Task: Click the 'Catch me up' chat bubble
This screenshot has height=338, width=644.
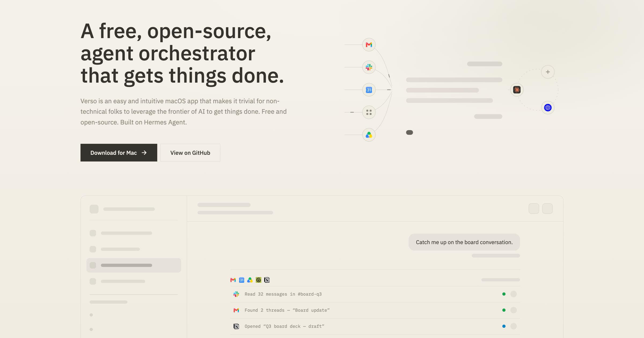Action: click(x=464, y=242)
